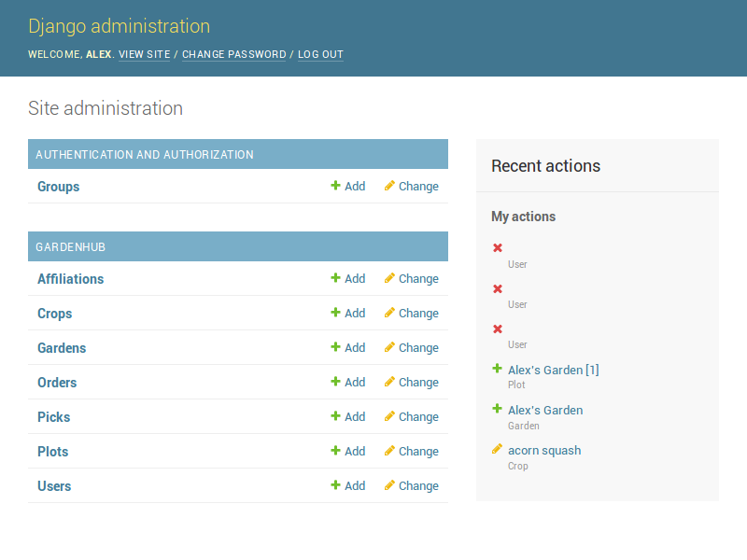
Task: Click the pencil icon in Plots row
Action: tap(389, 451)
